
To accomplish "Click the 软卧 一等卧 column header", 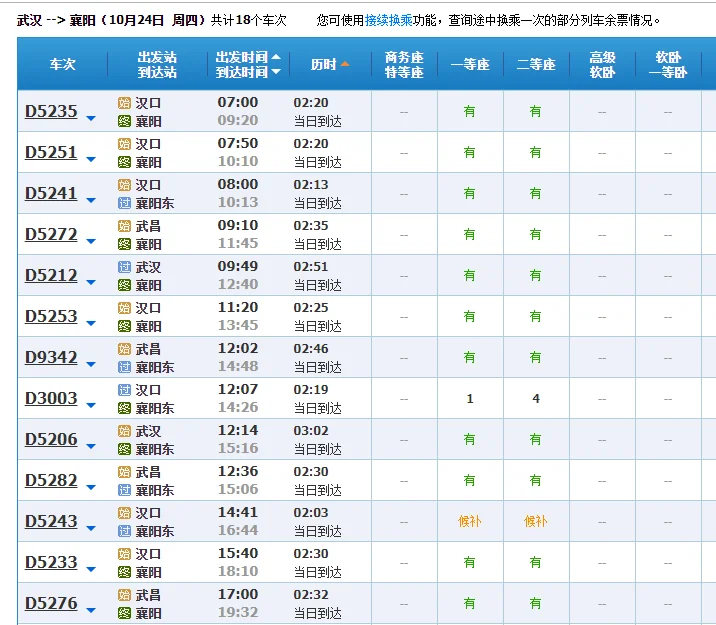I will 668,64.
